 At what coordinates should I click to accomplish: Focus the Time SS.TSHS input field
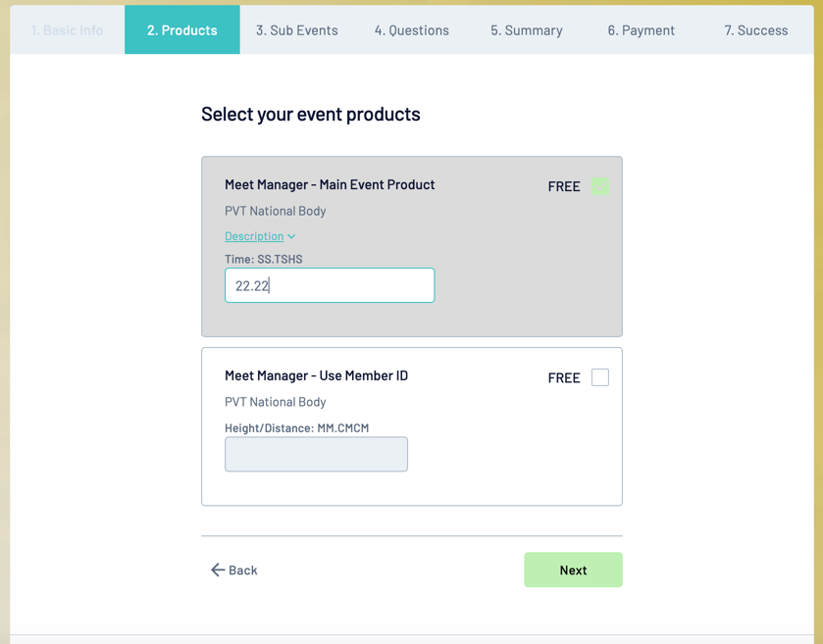click(330, 285)
